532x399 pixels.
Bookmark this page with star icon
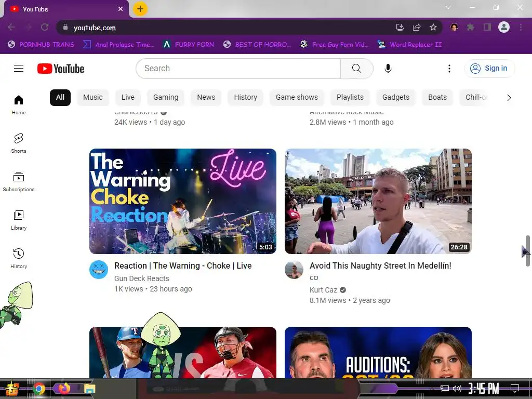tap(433, 28)
